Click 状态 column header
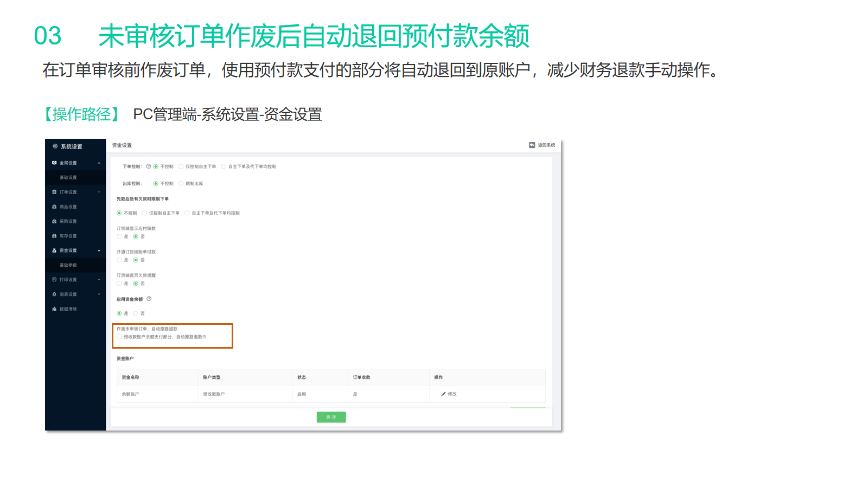 (302, 377)
